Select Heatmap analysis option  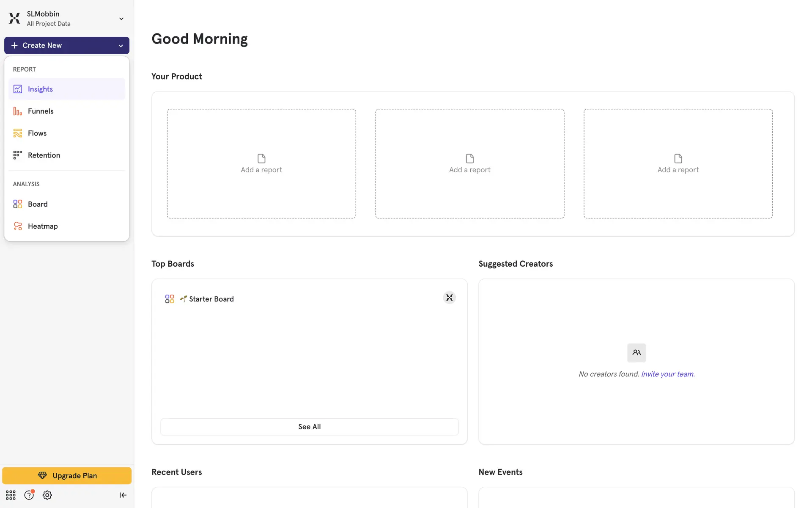point(43,226)
